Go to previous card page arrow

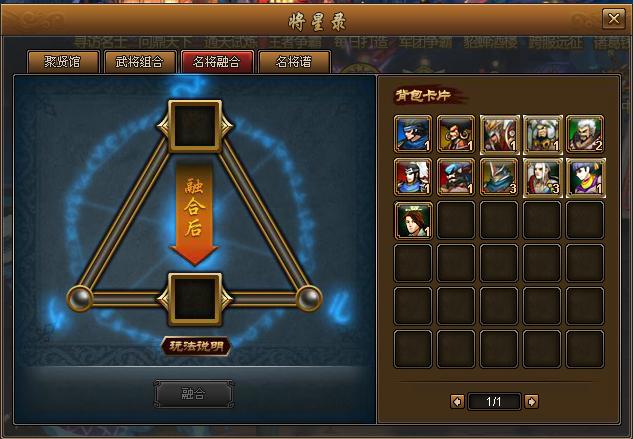click(x=457, y=401)
